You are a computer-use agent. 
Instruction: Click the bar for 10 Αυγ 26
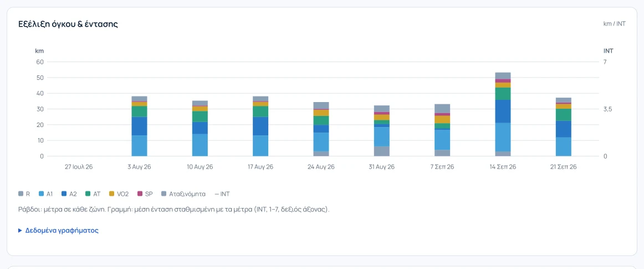[200, 128]
